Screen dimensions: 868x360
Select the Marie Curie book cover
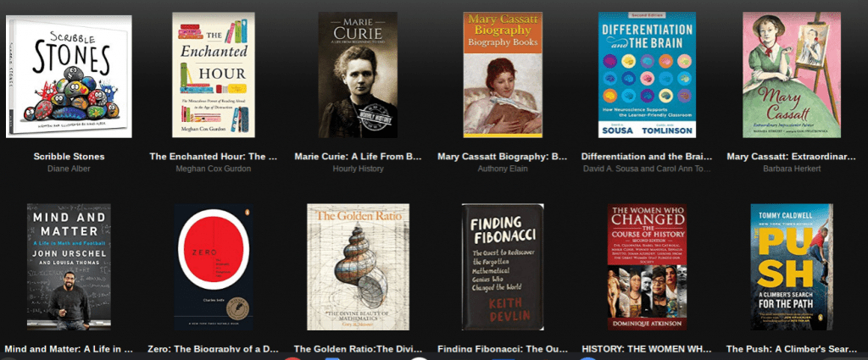point(358,75)
